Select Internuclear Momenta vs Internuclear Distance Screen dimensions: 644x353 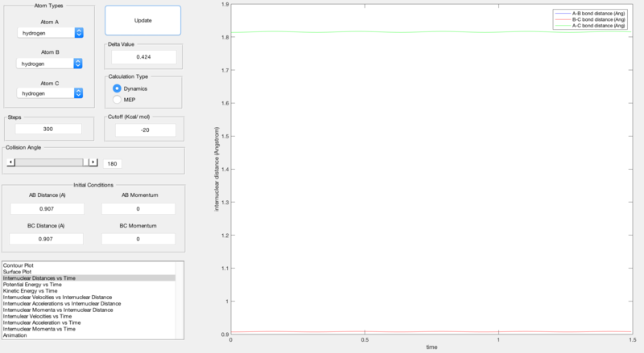(89, 310)
